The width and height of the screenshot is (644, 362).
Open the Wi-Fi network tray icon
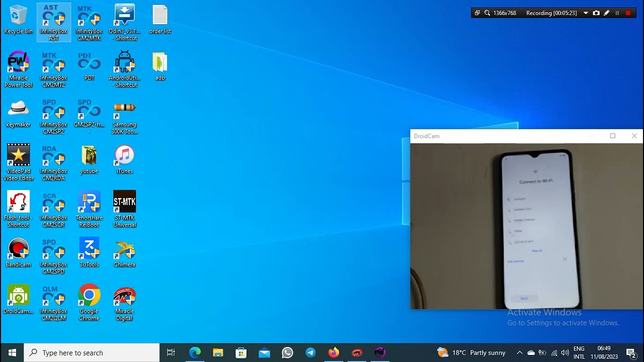pyautogui.click(x=554, y=352)
